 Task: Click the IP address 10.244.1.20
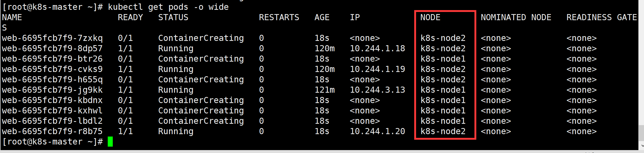tap(377, 131)
